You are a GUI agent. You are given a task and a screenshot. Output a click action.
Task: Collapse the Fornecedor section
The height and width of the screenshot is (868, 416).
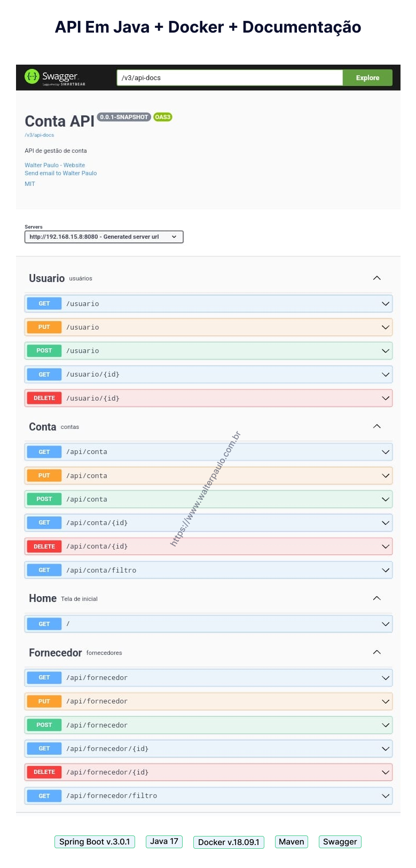[377, 652]
